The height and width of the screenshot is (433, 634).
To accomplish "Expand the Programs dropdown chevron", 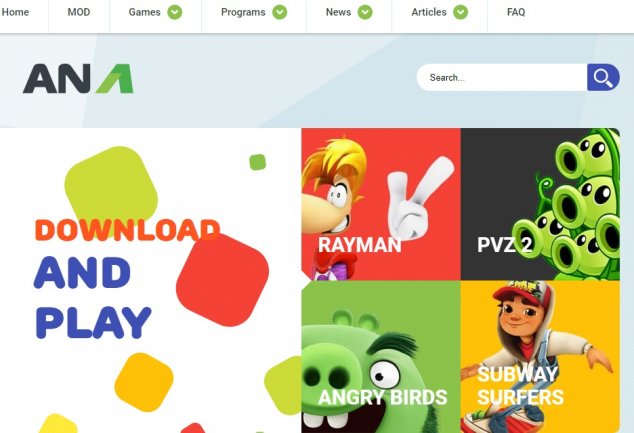I will [x=279, y=12].
